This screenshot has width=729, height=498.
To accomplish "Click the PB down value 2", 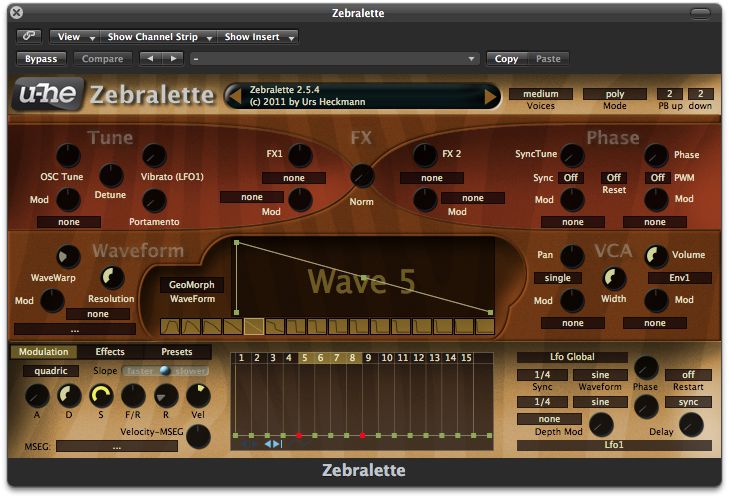I will coord(700,94).
